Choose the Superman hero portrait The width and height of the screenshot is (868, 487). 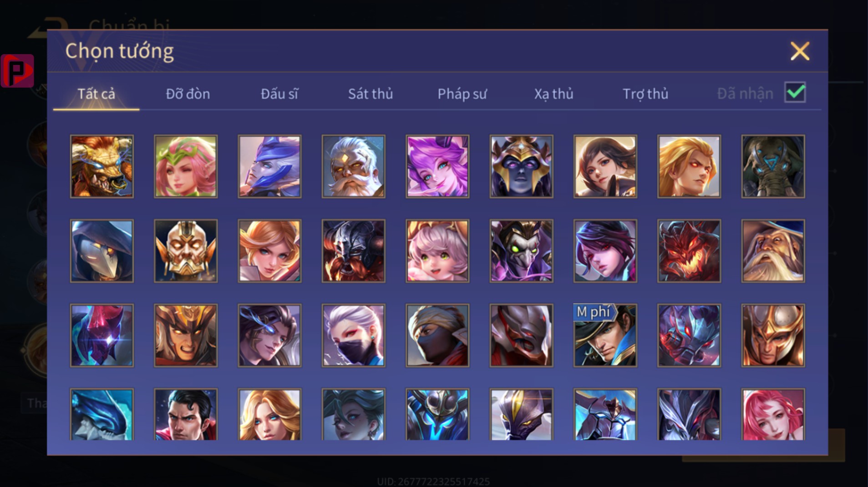coord(186,414)
